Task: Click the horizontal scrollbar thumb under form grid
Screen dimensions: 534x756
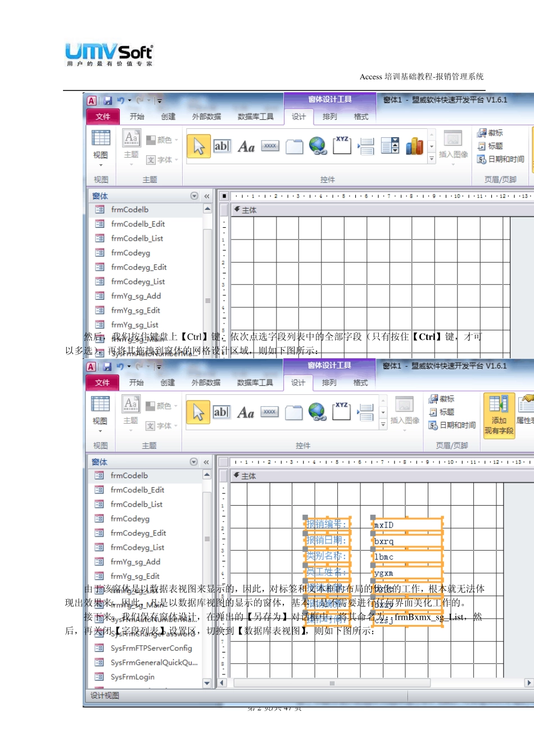Action: click(332, 683)
